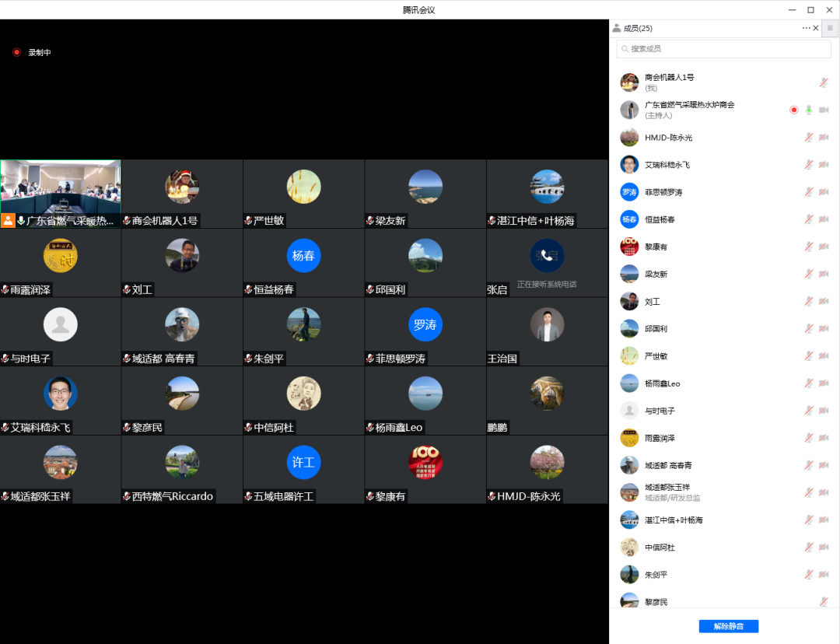
Task: Toggle muted mic for 刘工 in member list
Action: coord(809,301)
